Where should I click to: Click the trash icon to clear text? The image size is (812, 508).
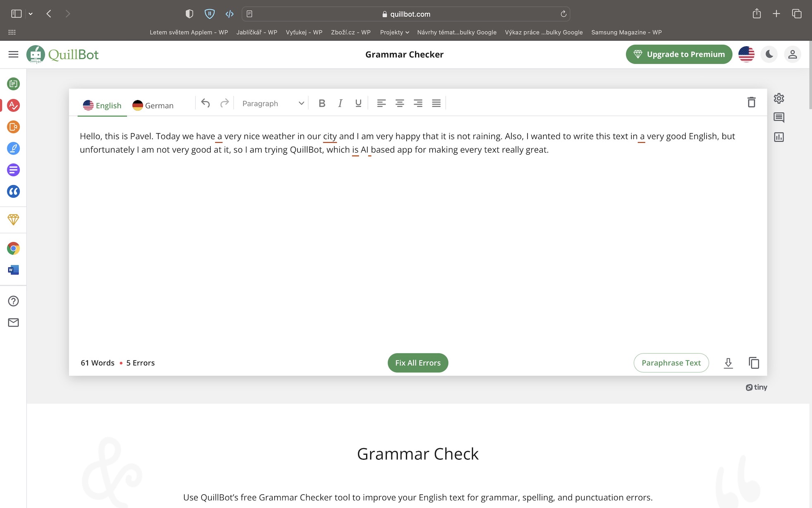coord(751,102)
